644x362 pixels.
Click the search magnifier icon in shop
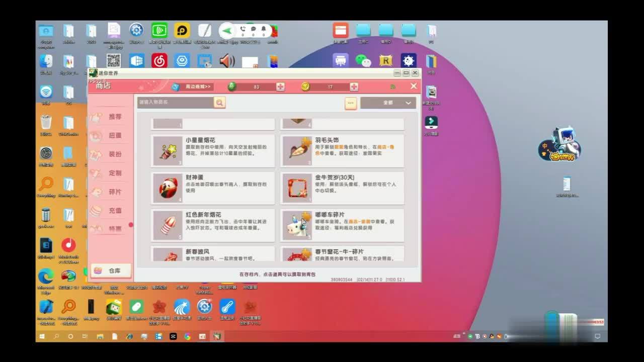(x=219, y=103)
